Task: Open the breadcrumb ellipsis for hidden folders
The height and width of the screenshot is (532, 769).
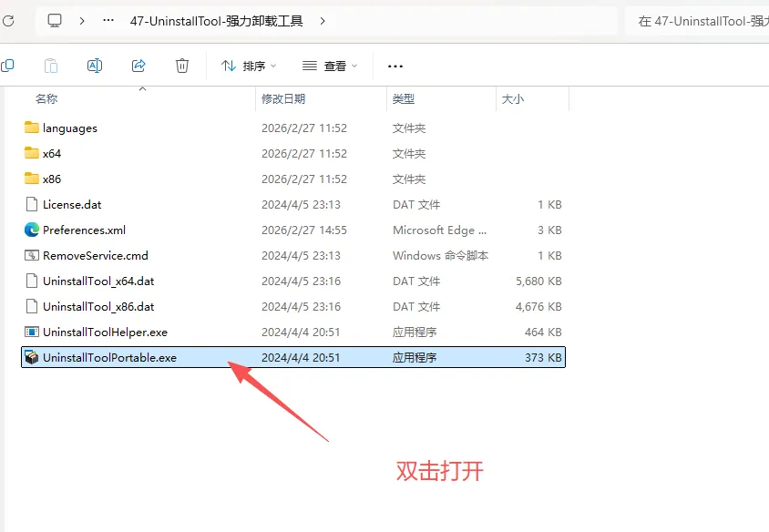Action: [108, 21]
